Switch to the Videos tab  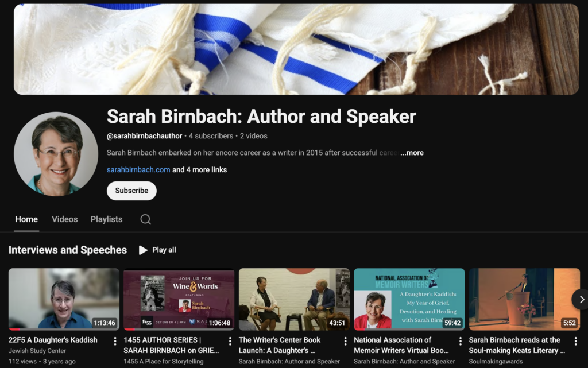[x=64, y=219]
